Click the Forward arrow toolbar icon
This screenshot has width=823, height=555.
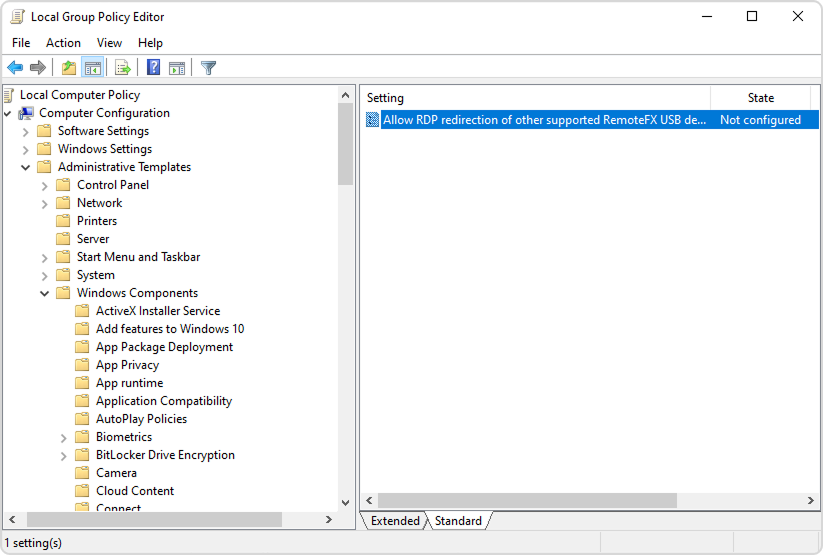click(38, 68)
